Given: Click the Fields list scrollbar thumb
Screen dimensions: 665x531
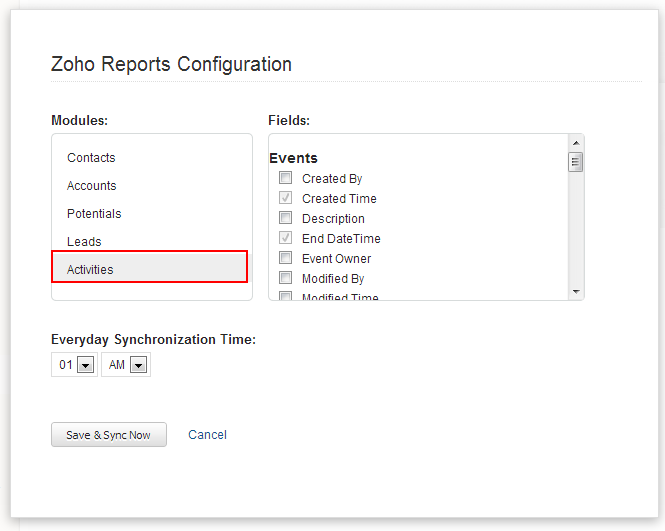Looking at the screenshot, I should (x=576, y=162).
